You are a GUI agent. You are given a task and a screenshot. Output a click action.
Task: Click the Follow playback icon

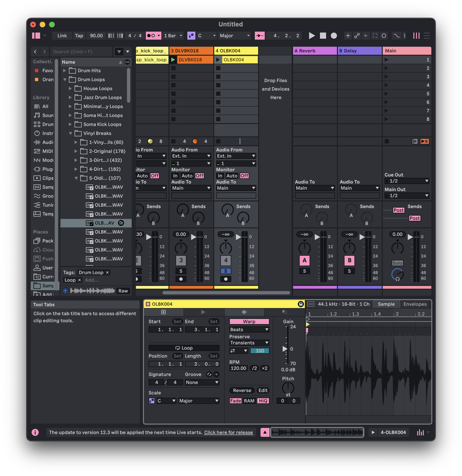click(260, 36)
